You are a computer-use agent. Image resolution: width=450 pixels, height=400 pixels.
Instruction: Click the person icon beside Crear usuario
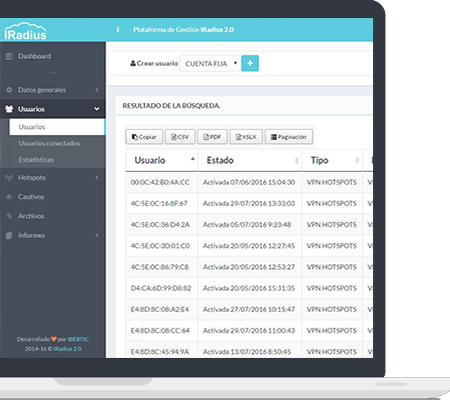coord(133,63)
